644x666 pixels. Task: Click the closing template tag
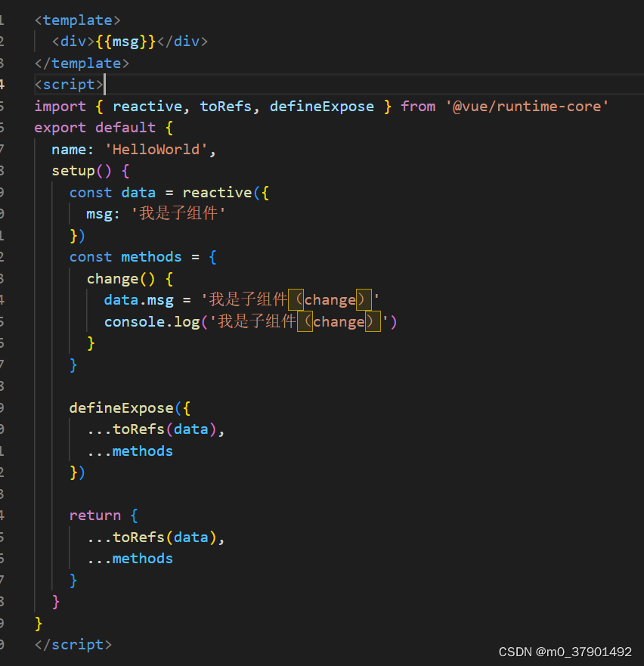tap(82, 63)
